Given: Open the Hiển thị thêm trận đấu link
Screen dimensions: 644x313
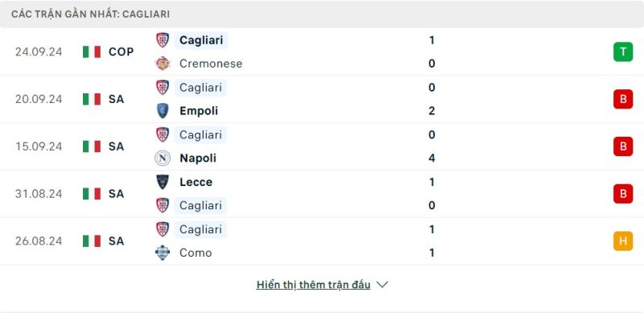Looking at the screenshot, I should pos(313,285).
